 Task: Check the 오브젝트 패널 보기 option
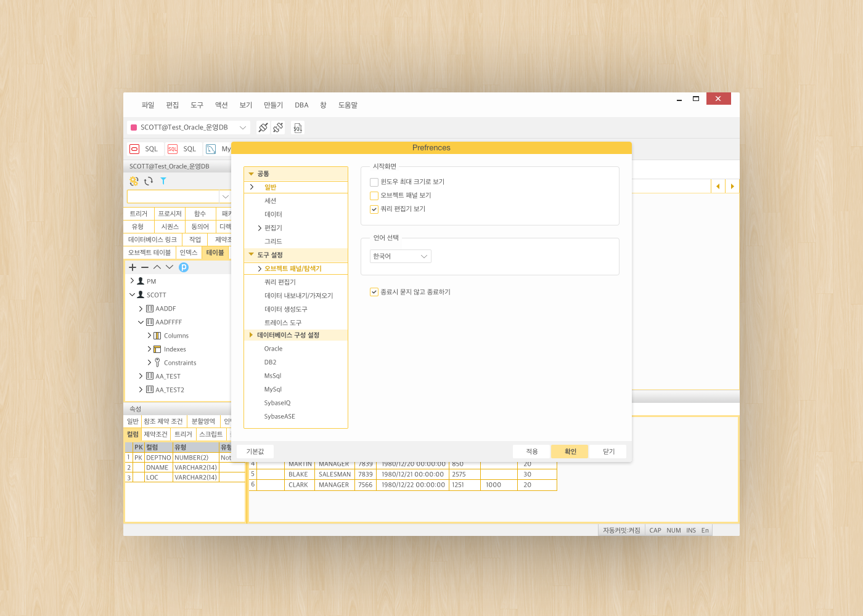[x=374, y=196]
